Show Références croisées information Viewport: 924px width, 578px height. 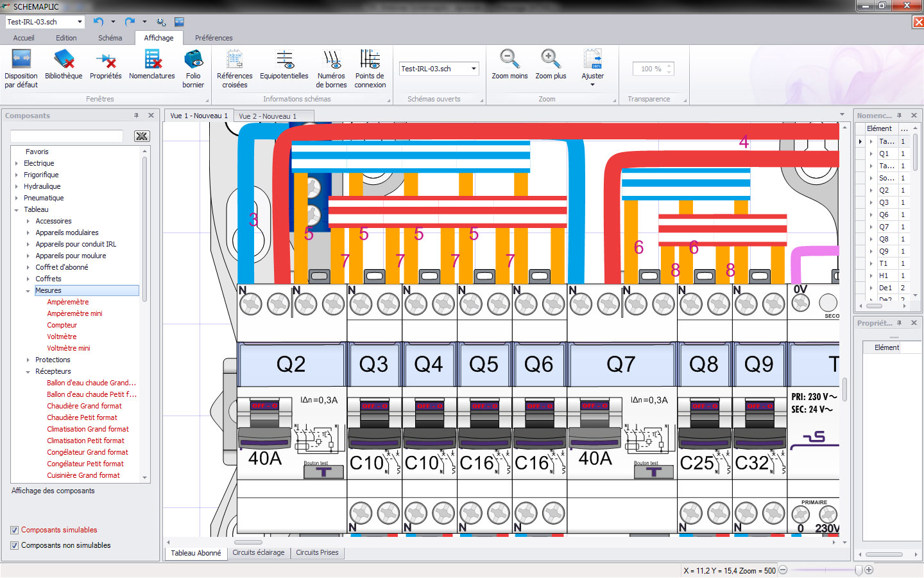(234, 60)
